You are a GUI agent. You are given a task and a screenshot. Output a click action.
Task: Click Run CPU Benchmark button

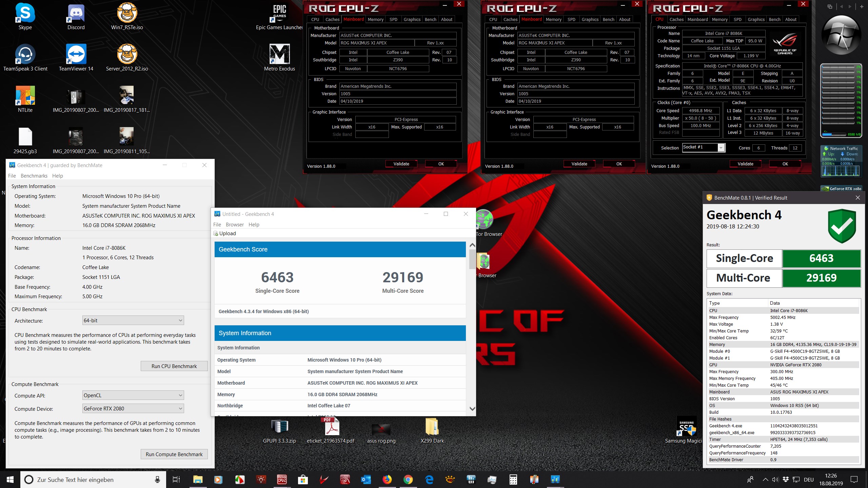[174, 366]
